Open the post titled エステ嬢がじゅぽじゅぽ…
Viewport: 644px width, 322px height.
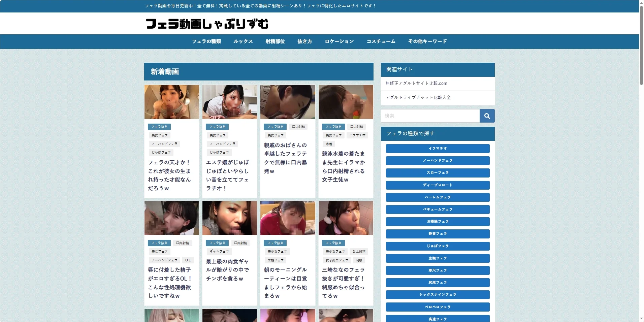coord(228,175)
